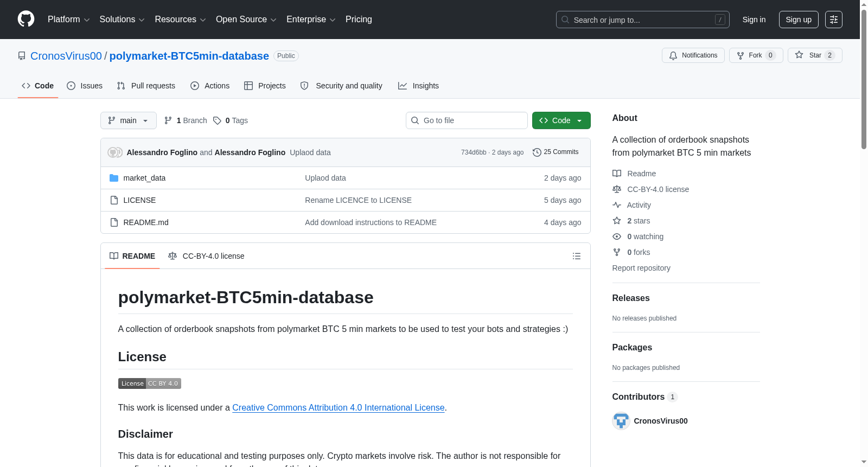868x467 pixels.
Task: Select the Code repository tab
Action: point(38,86)
